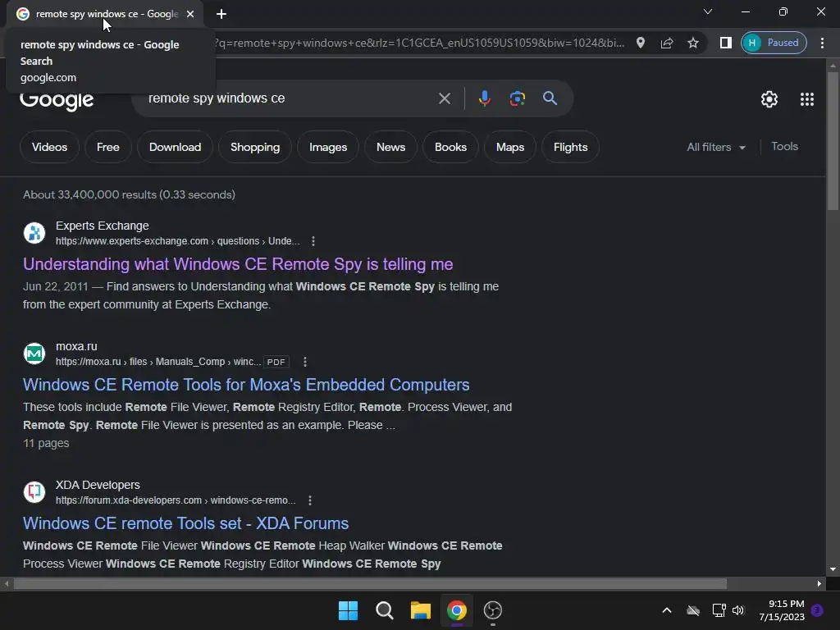Show hidden system tray icons
The image size is (840, 630).
666,610
